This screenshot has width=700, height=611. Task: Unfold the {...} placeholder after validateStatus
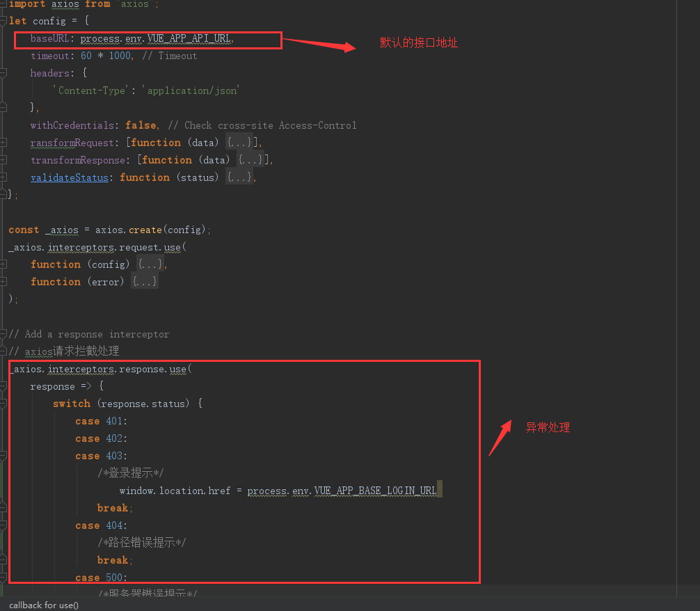239,177
